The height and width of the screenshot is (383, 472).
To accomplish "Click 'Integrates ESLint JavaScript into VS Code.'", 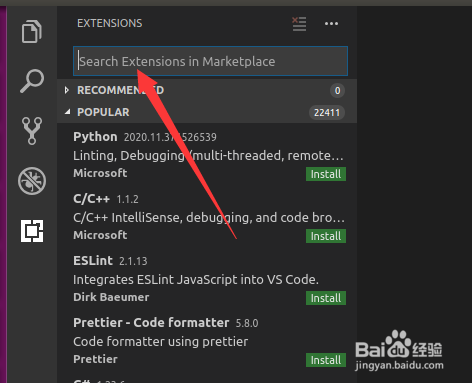I will (x=196, y=279).
